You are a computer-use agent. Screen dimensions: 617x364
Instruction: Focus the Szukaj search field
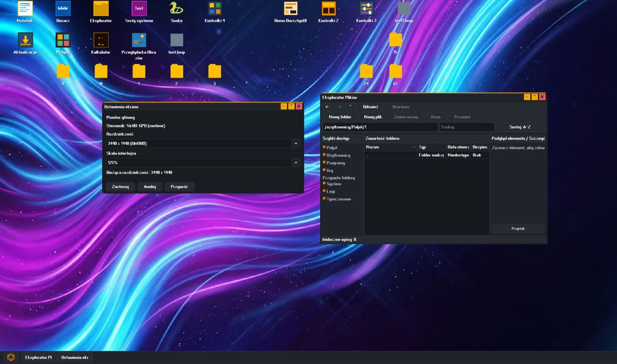click(x=467, y=127)
